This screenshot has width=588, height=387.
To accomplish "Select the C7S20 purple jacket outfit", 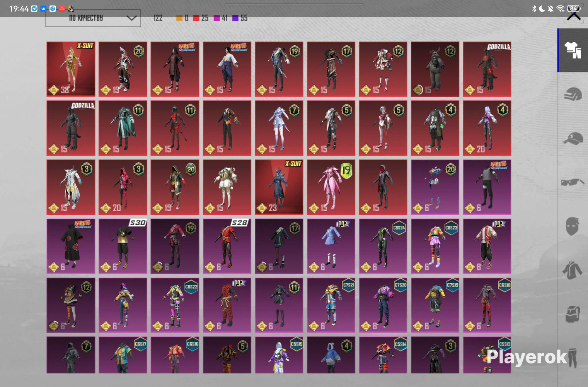I will tap(383, 305).
